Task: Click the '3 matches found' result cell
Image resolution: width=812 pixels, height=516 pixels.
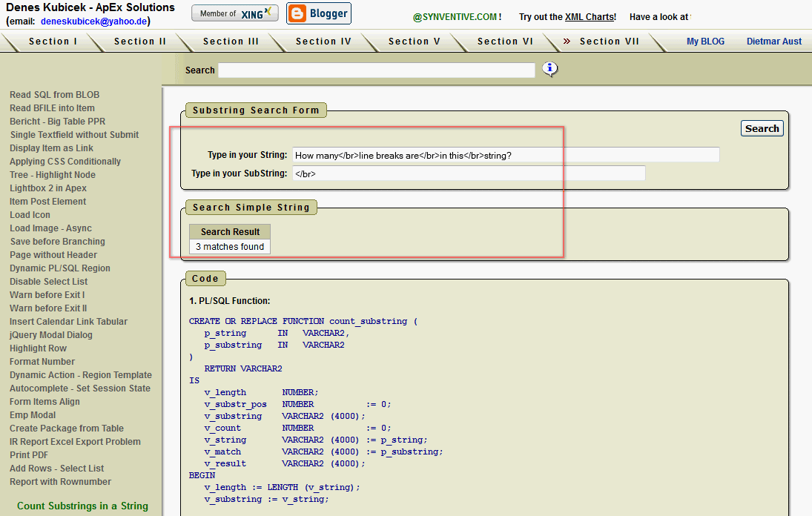Action: (229, 245)
